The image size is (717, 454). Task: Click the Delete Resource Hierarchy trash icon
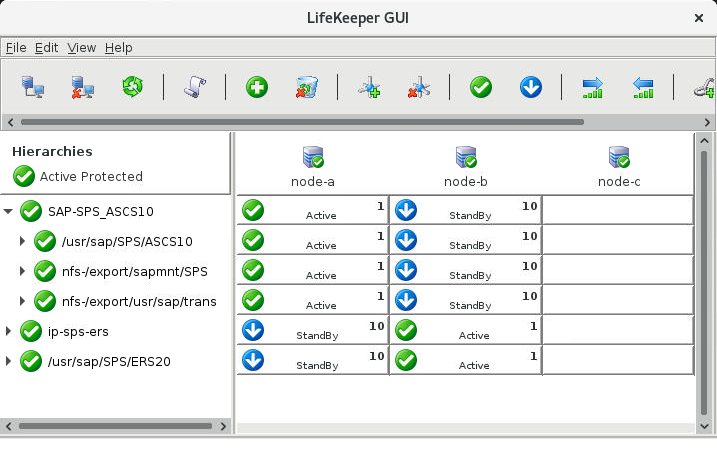click(x=307, y=87)
